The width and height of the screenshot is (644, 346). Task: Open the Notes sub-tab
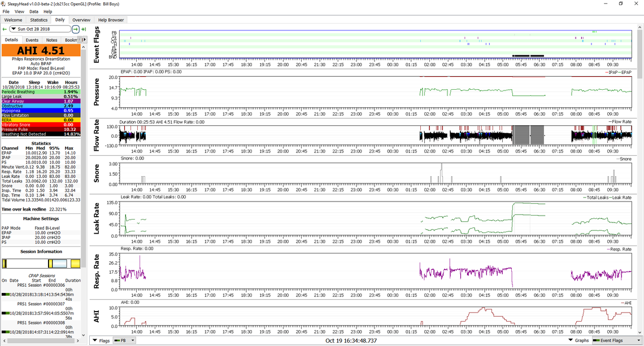coord(52,40)
